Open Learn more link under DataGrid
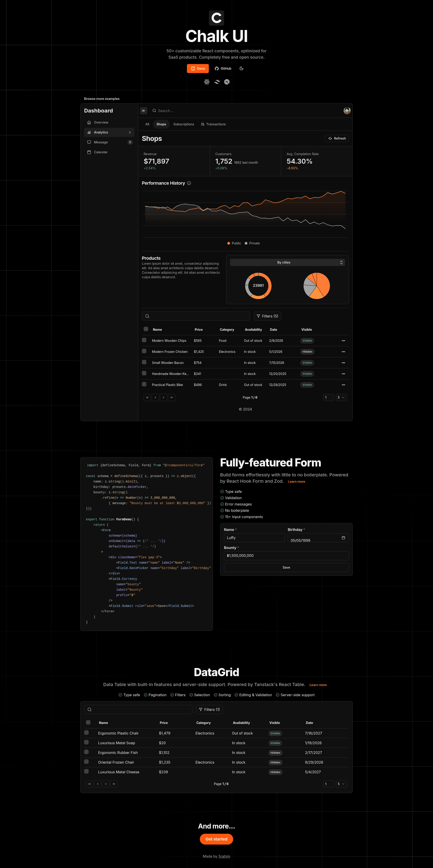 click(318, 685)
